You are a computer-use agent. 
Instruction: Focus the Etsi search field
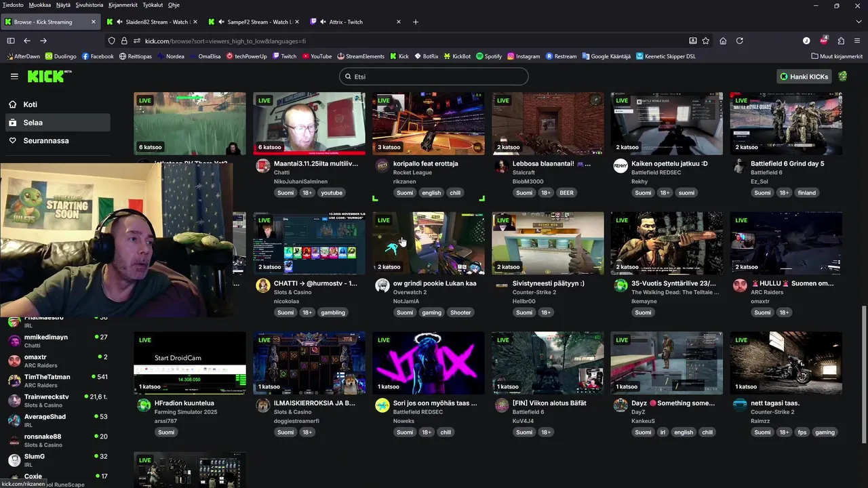pos(434,77)
